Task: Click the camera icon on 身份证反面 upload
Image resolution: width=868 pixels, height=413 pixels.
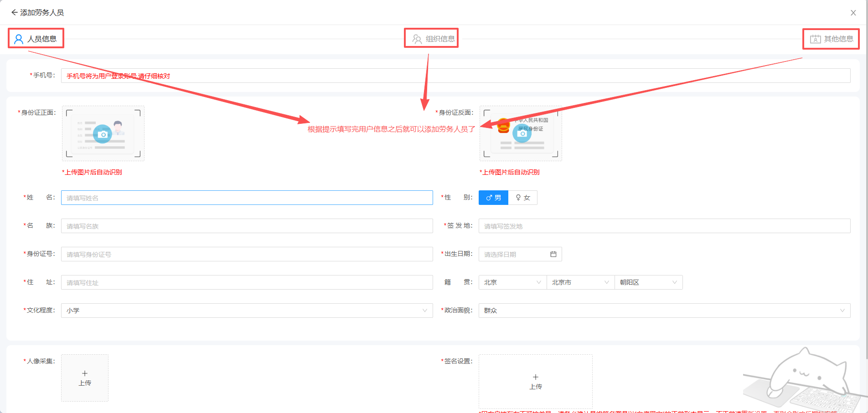Action: 522,133
